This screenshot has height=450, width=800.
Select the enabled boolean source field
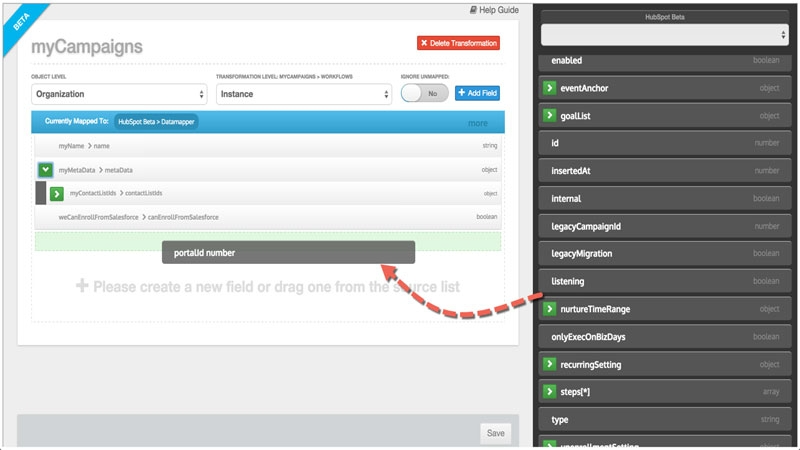(664, 61)
